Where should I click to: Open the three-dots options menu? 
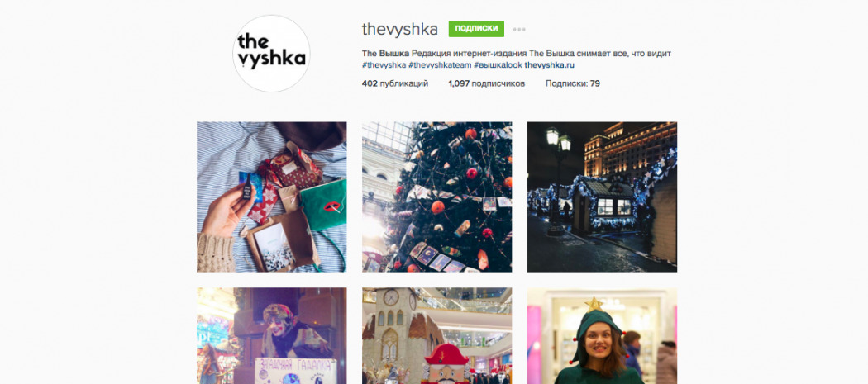519,30
